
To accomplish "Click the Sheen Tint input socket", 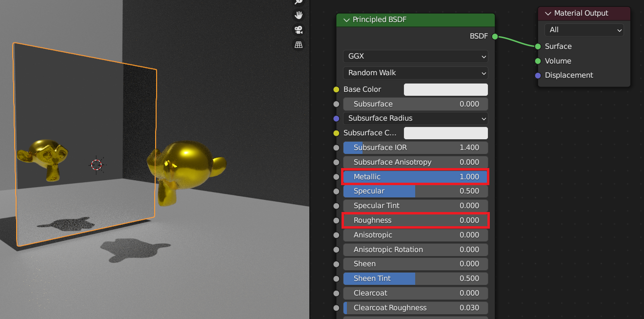I will (336, 278).
